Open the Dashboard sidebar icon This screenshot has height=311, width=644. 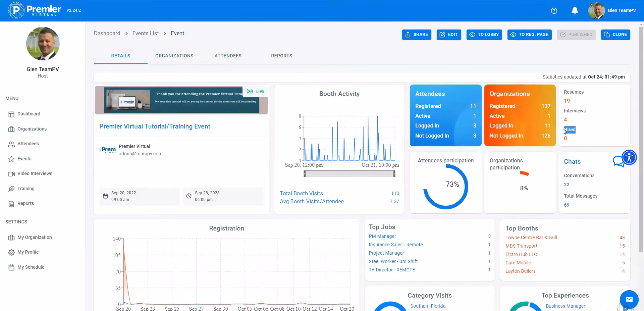click(x=11, y=114)
